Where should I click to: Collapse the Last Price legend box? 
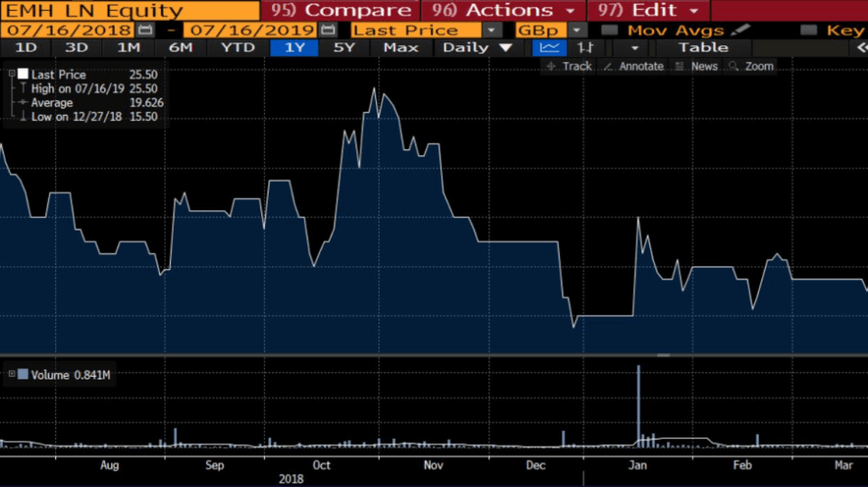pos(12,73)
